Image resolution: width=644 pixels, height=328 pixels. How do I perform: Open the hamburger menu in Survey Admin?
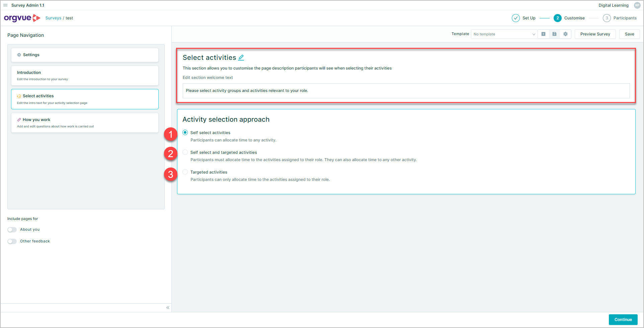point(5,5)
